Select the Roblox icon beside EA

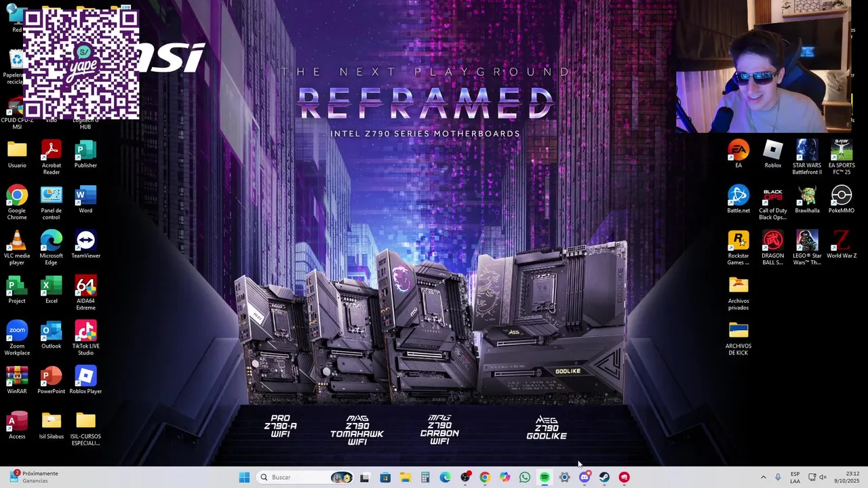point(773,154)
